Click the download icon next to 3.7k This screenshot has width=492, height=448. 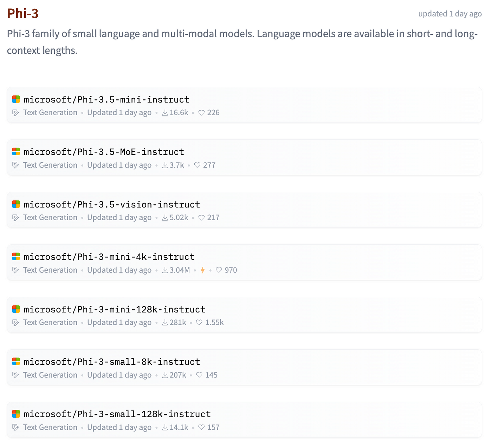click(165, 165)
